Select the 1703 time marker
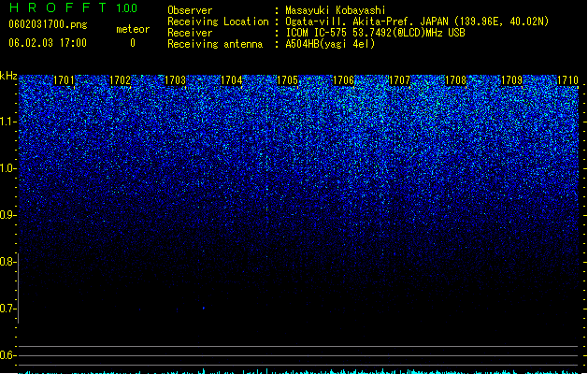588x374 pixels. [176, 80]
